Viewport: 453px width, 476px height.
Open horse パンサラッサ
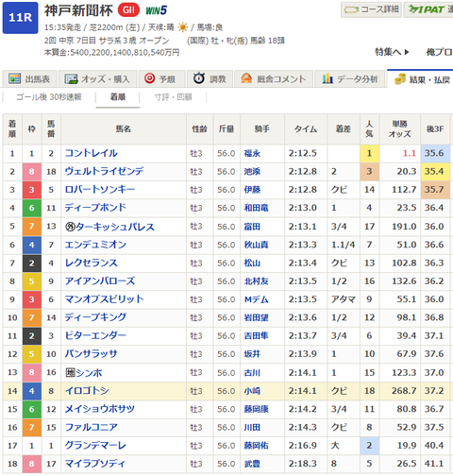92,354
